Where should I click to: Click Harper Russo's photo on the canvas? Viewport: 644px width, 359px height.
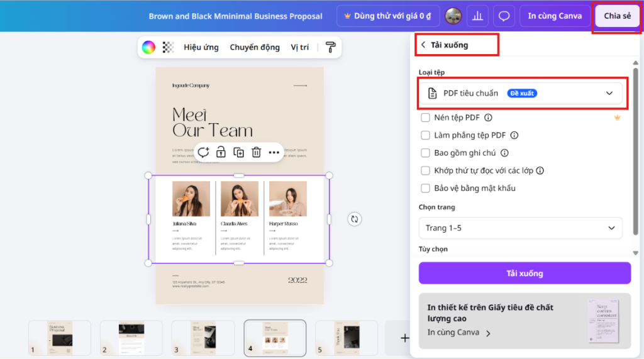[x=288, y=199]
